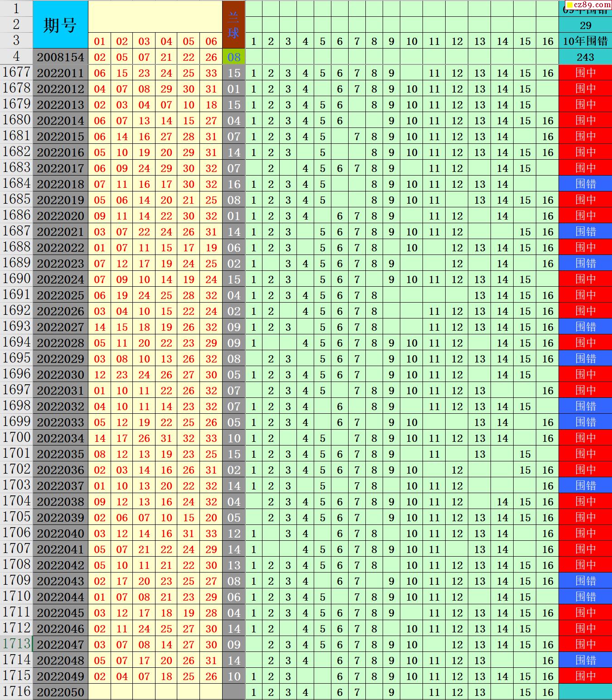Screen dimensions: 612x700
Task: Select red number 27 in the 2022014 row
Action: [211, 121]
